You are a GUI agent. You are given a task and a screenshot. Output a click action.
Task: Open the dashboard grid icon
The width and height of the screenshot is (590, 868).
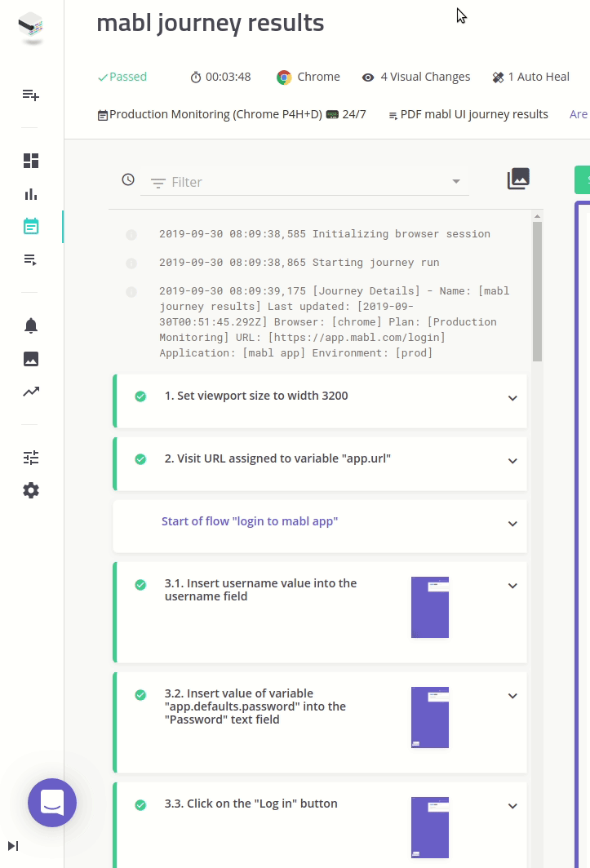(31, 161)
